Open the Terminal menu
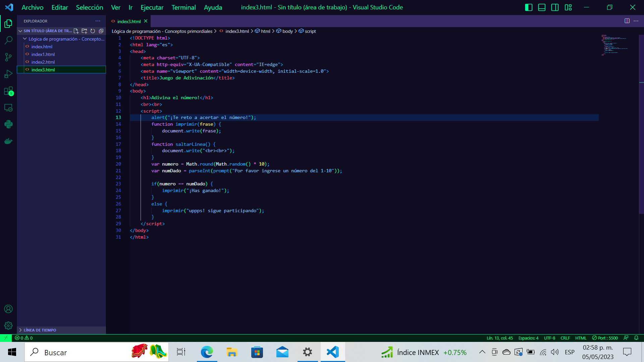 click(183, 7)
